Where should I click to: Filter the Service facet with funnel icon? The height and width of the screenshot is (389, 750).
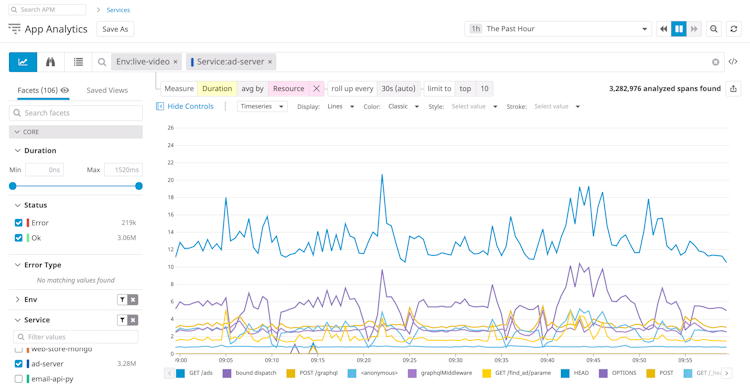coord(122,320)
